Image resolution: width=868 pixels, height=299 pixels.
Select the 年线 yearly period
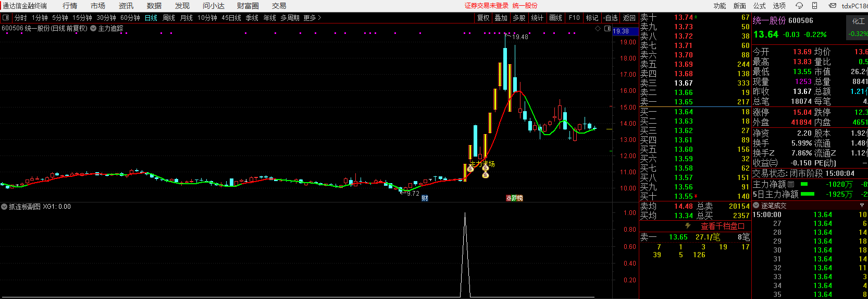270,18
